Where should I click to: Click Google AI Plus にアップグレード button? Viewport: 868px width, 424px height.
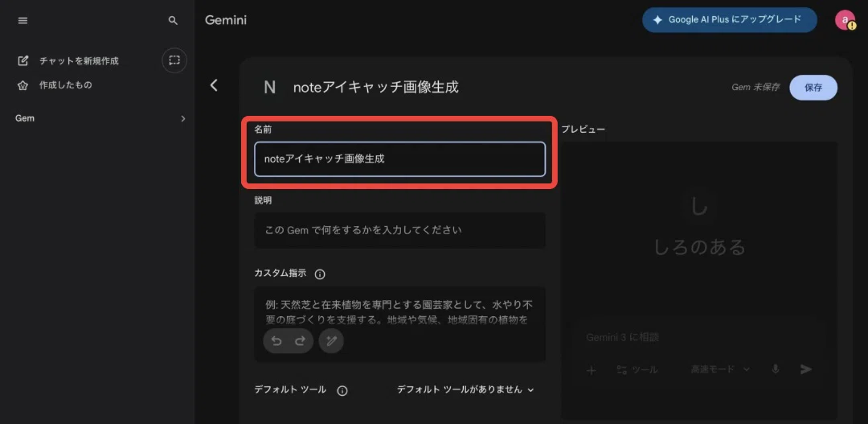pyautogui.click(x=730, y=20)
